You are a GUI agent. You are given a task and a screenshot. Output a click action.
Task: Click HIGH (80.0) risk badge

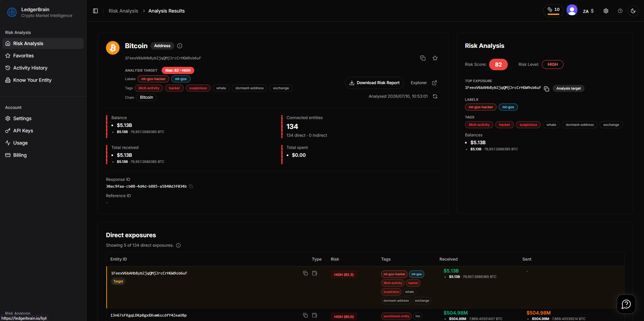(x=344, y=317)
